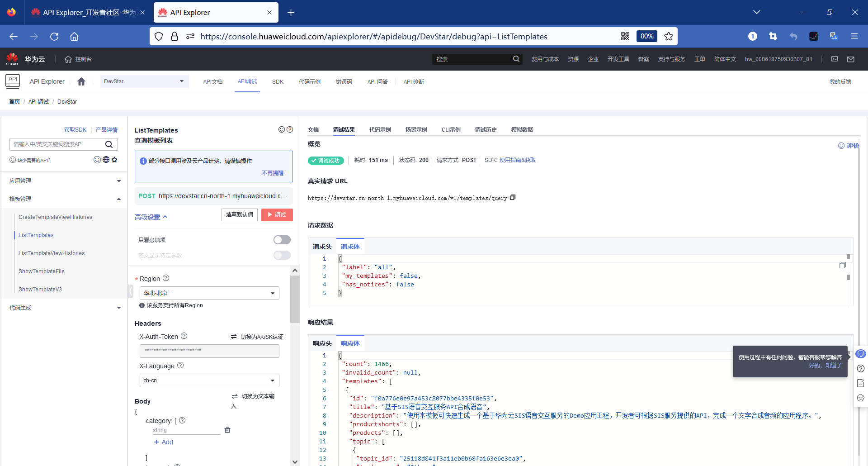
Task: Open the mail messages icon in header
Action: [x=851, y=59]
